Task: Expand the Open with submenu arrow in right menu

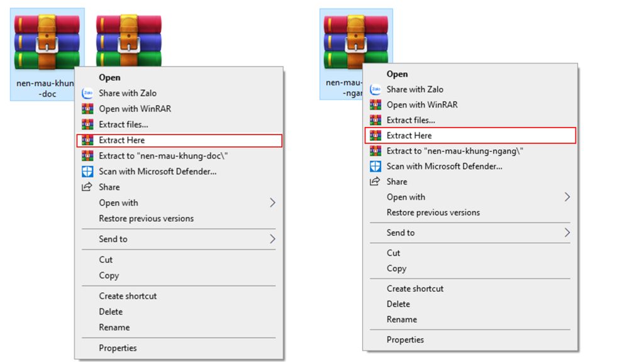Action: coord(567,197)
